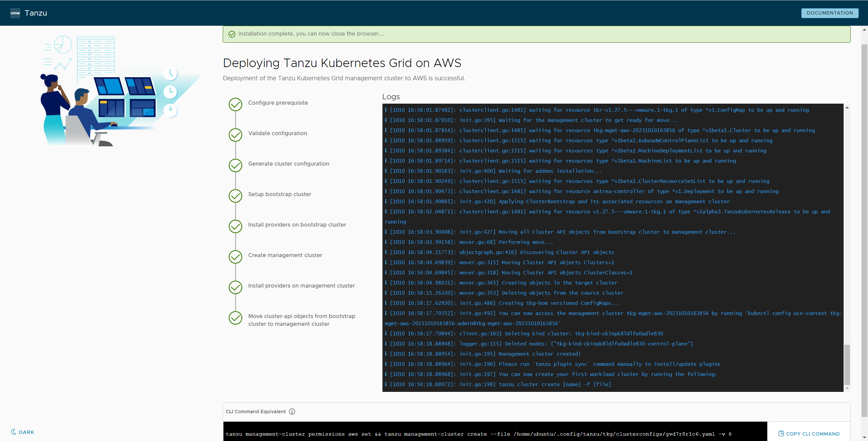Click the Generate cluster configuration checkmark icon
The image size is (868, 441).
(x=235, y=166)
